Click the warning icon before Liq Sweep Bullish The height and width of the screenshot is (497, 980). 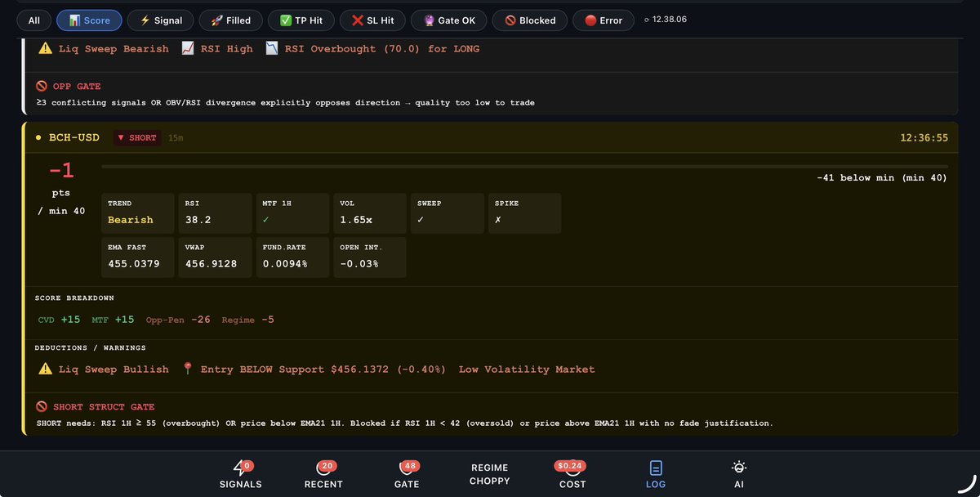(x=46, y=369)
